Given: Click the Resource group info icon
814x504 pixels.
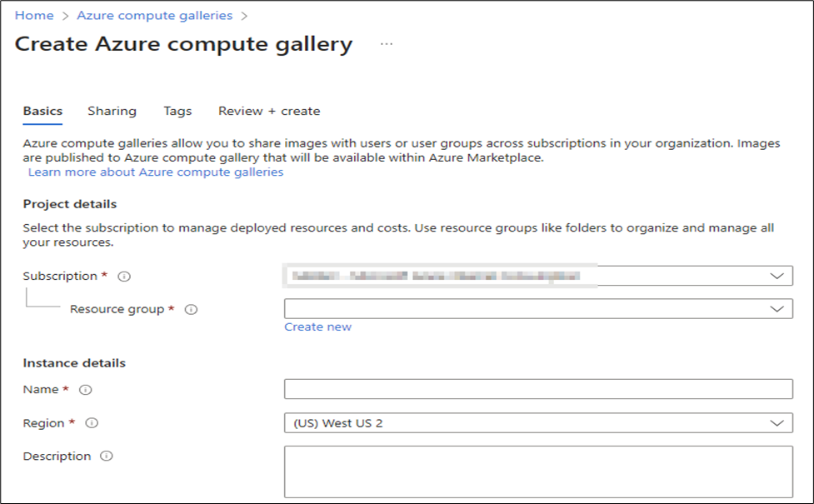Looking at the screenshot, I should [x=191, y=309].
